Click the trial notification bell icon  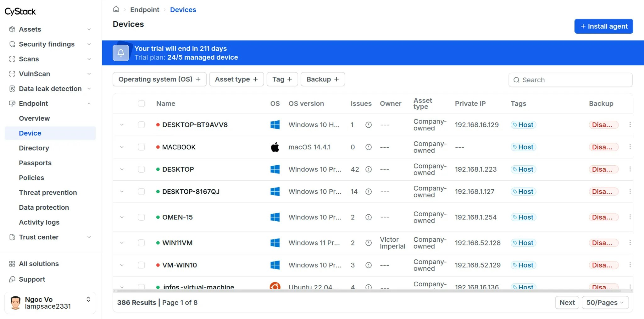coord(120,52)
